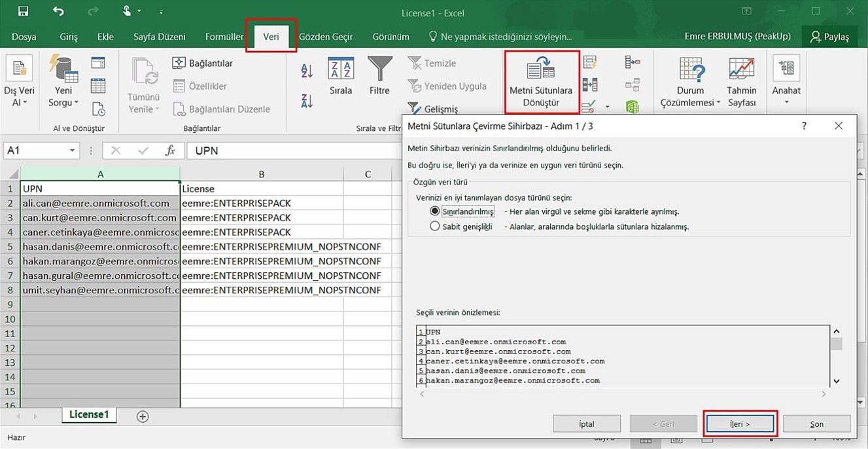The image size is (868, 449).
Task: Select cell with ali.can@eemre.onmicrosoft.com
Action: tap(99, 203)
